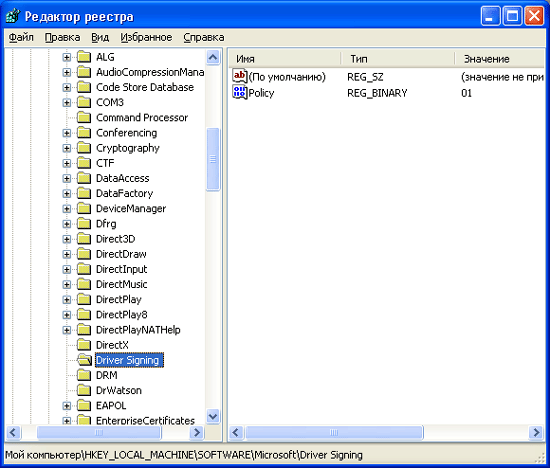Click the values pane horizontal scrollbar thumb
Viewport: 550px width, 468px height.
pos(334,432)
